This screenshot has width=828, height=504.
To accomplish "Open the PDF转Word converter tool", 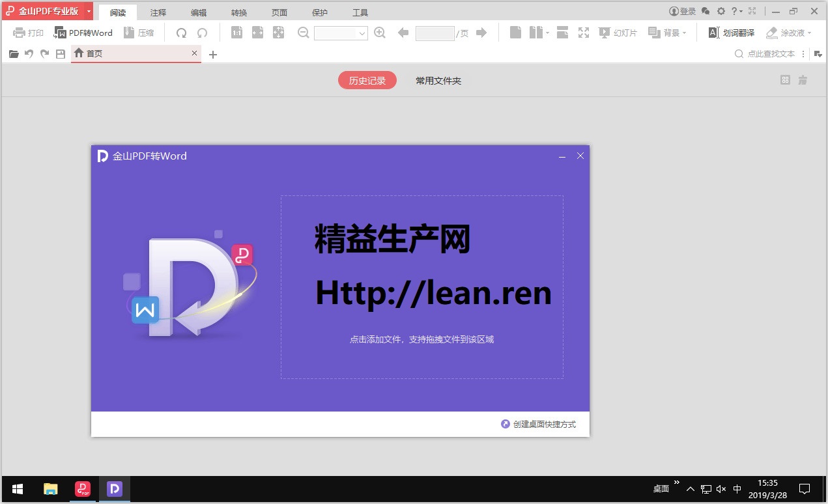I will [83, 33].
